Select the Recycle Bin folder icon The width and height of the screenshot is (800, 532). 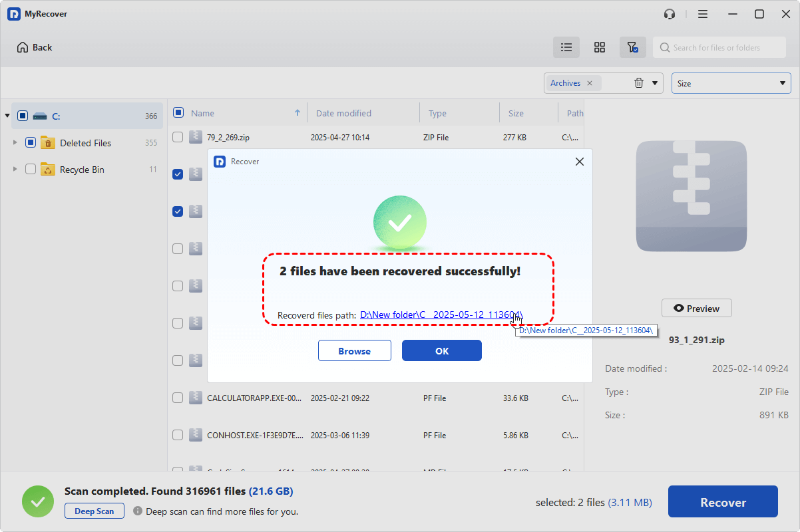pos(48,169)
